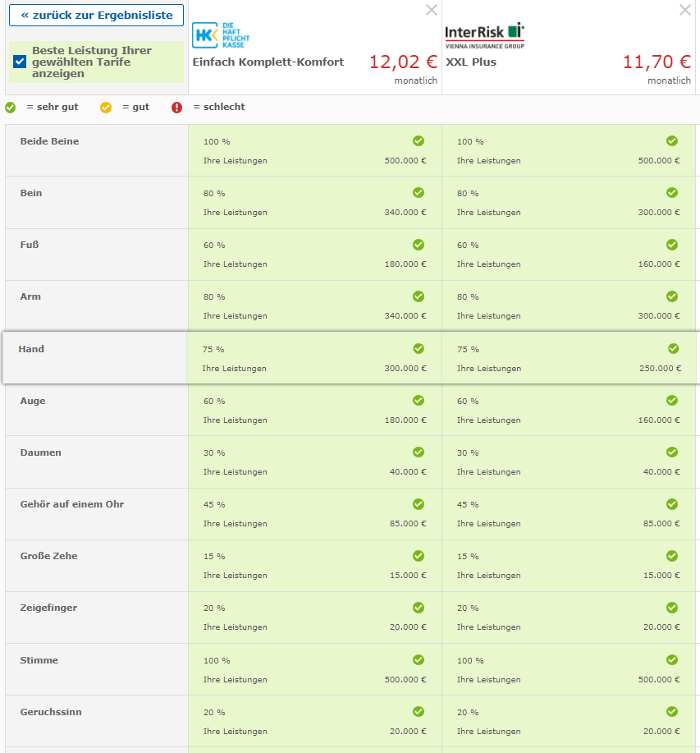Screen dimensions: 700x753
Task: Click the Haftpflichtkasse logo
Action: coord(221,35)
